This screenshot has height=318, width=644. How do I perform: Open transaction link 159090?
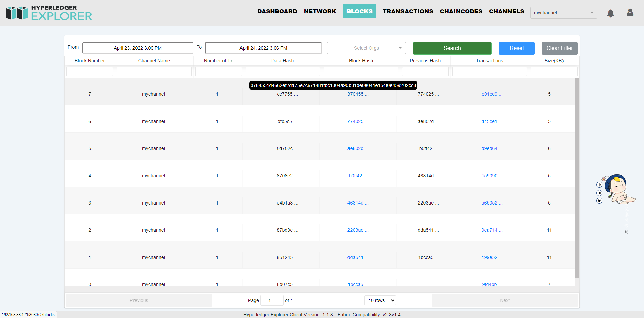click(492, 176)
